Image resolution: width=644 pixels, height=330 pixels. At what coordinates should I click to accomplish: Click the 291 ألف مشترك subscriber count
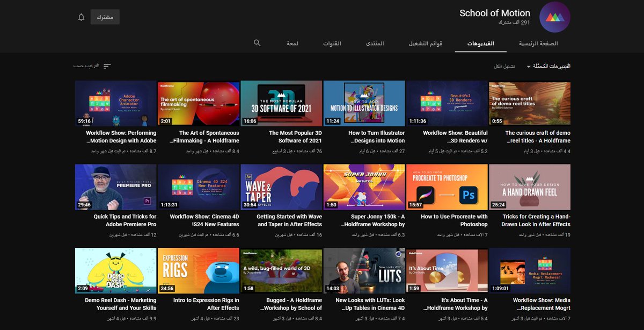point(514,23)
